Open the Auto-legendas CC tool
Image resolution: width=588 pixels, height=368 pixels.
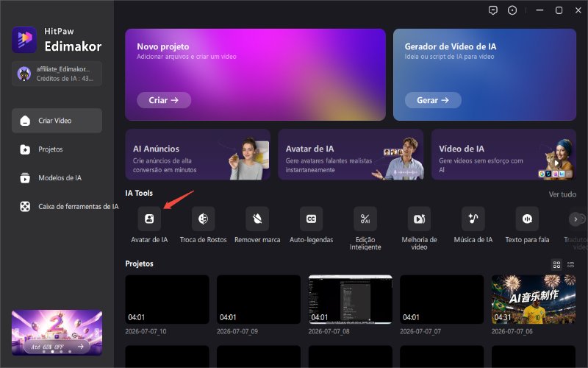311,219
